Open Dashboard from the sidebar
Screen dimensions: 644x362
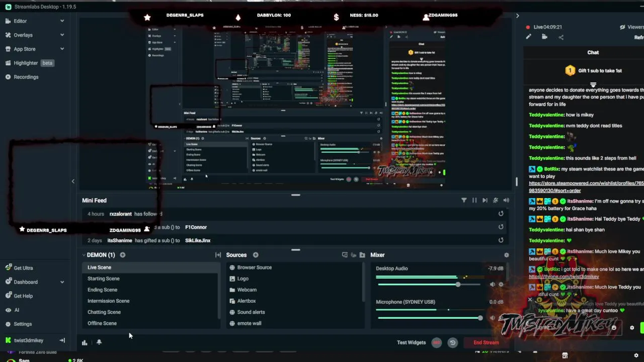[x=26, y=282]
